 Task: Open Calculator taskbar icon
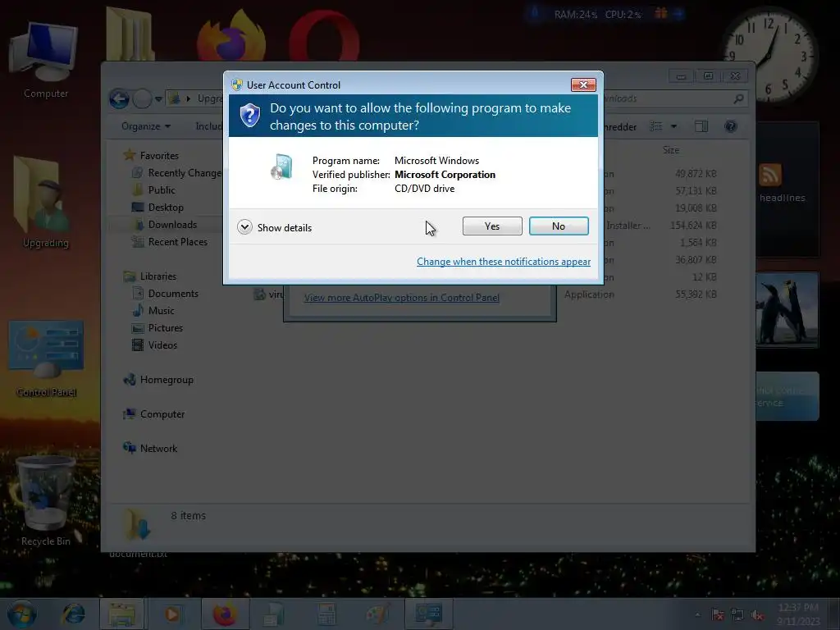[325, 614]
